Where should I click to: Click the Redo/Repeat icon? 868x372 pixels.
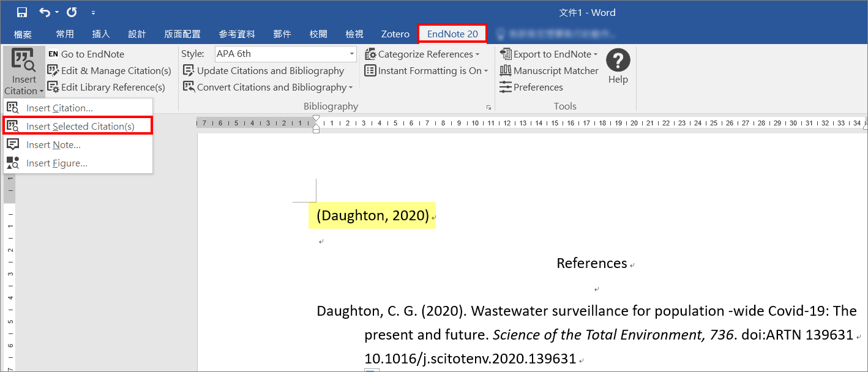pos(72,12)
